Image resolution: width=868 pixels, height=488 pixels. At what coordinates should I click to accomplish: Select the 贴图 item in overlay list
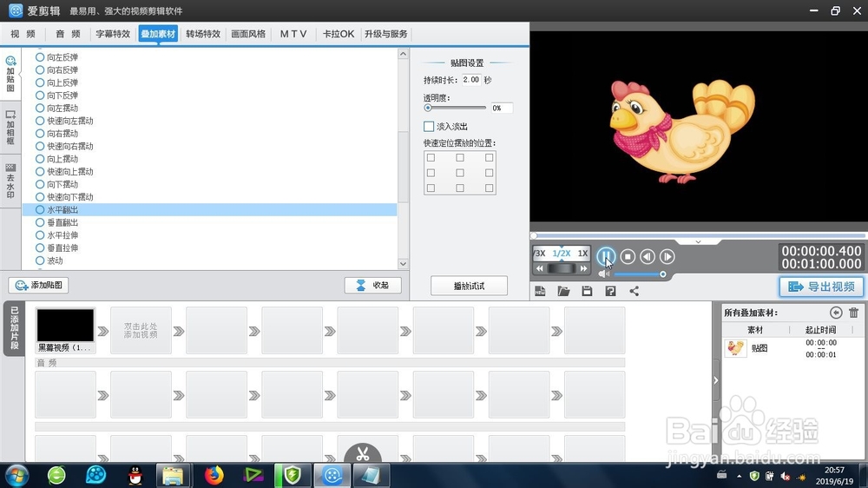(x=792, y=348)
